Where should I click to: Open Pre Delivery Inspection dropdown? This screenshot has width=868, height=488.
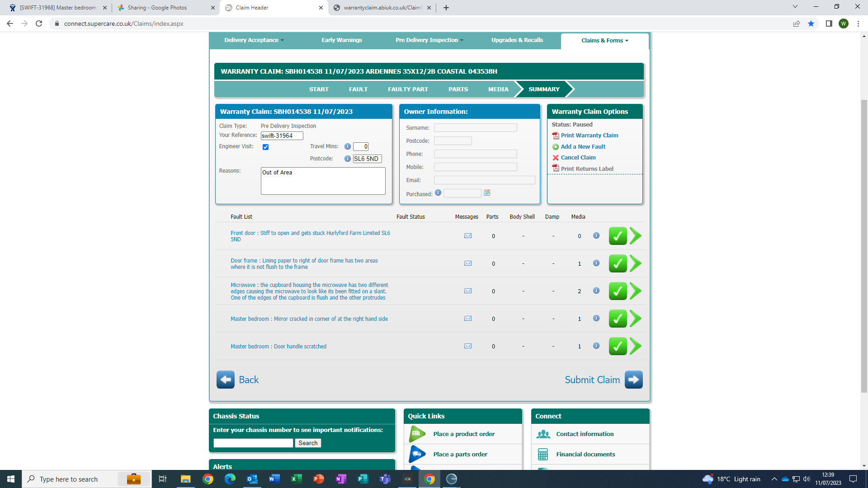pos(429,40)
